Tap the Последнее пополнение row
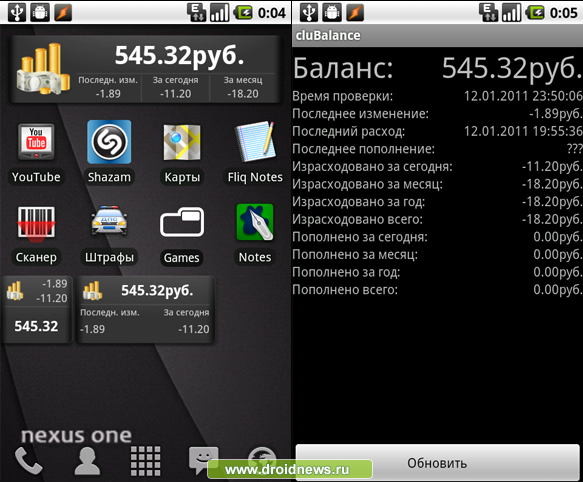583x482 pixels. coord(437,149)
